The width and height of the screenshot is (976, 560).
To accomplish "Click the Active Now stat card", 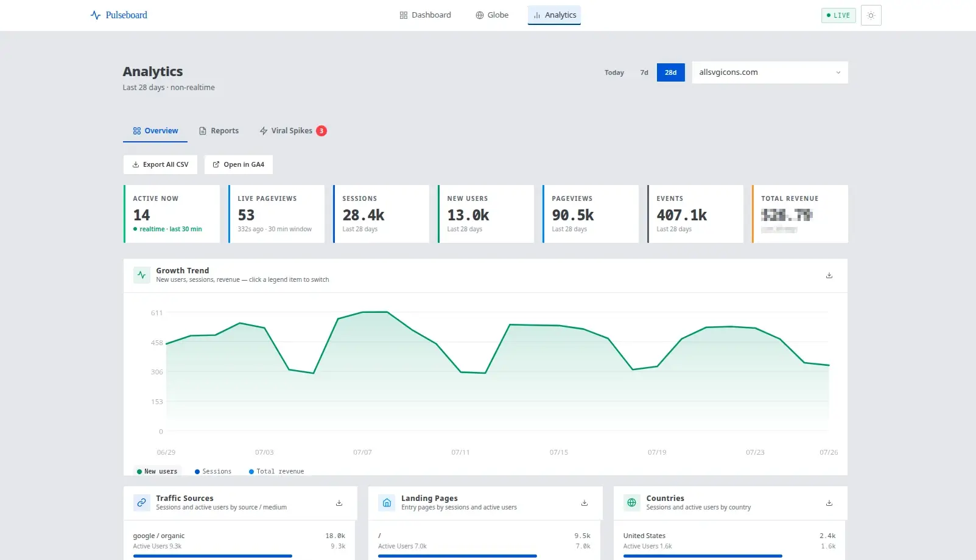I will point(172,214).
